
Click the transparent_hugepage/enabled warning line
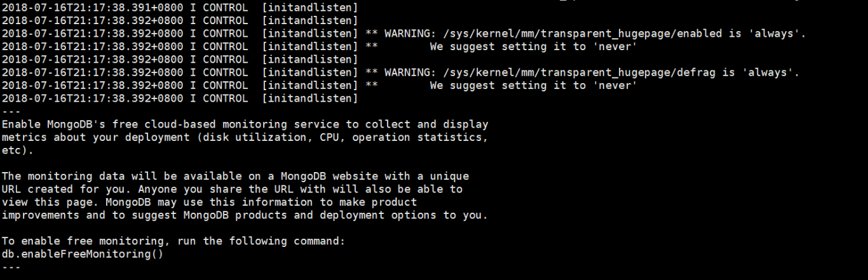point(403,34)
